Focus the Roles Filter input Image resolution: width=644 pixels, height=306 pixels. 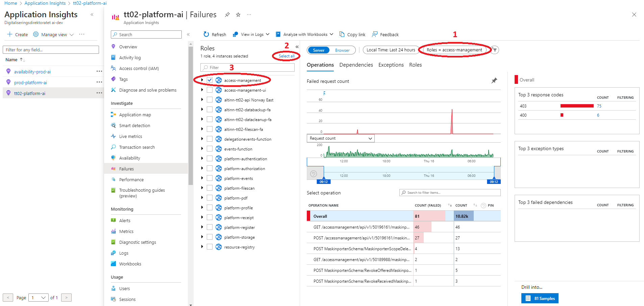tap(247, 68)
